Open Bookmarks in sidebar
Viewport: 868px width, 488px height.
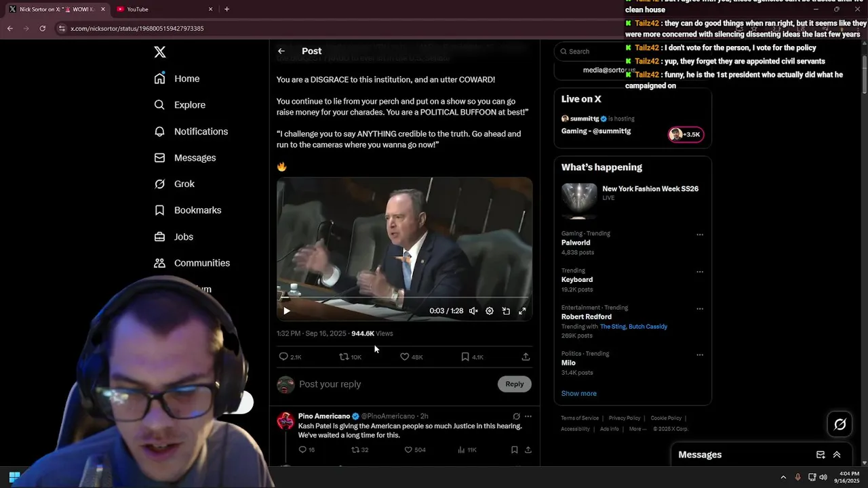pos(188,210)
